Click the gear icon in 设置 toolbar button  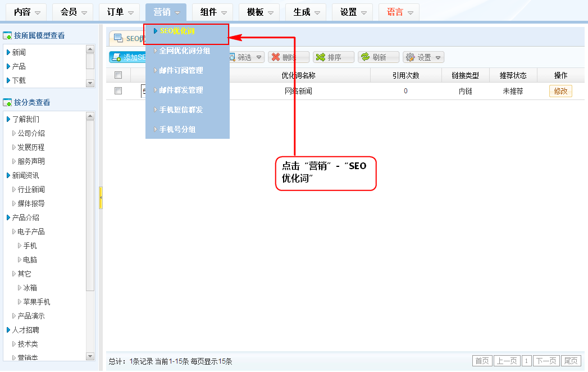[410, 57]
